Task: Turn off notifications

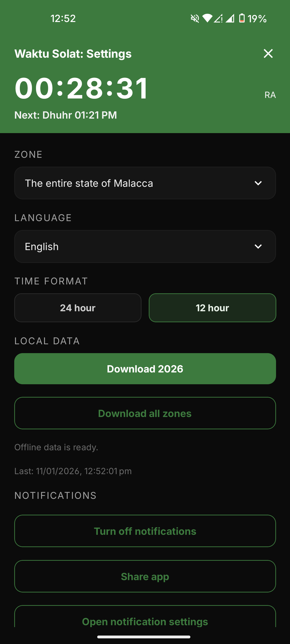Action: (x=145, y=531)
